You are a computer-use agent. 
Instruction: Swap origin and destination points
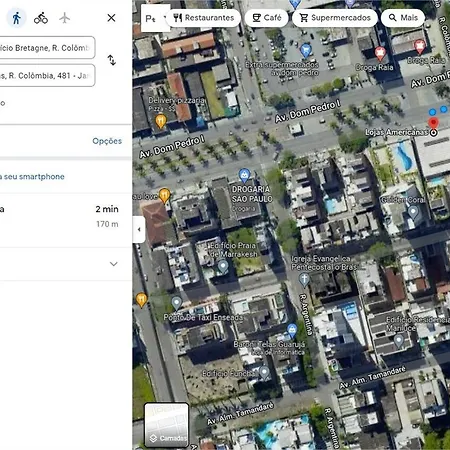pos(112,60)
